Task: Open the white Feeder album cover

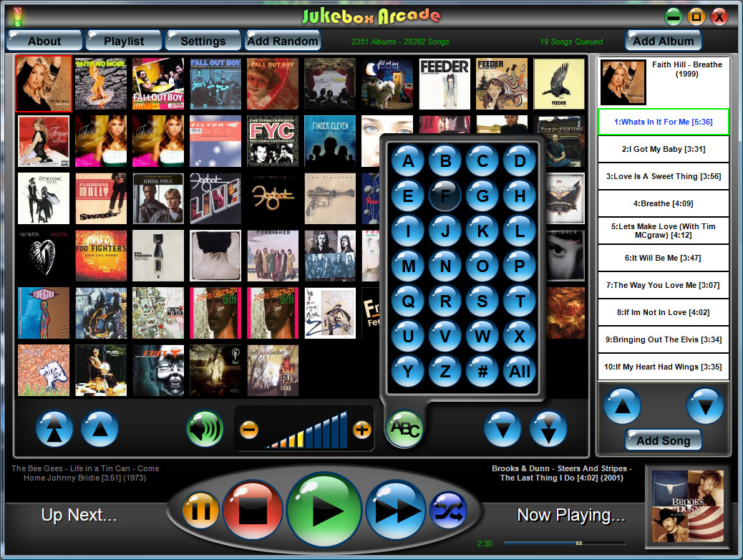Action: (x=445, y=84)
